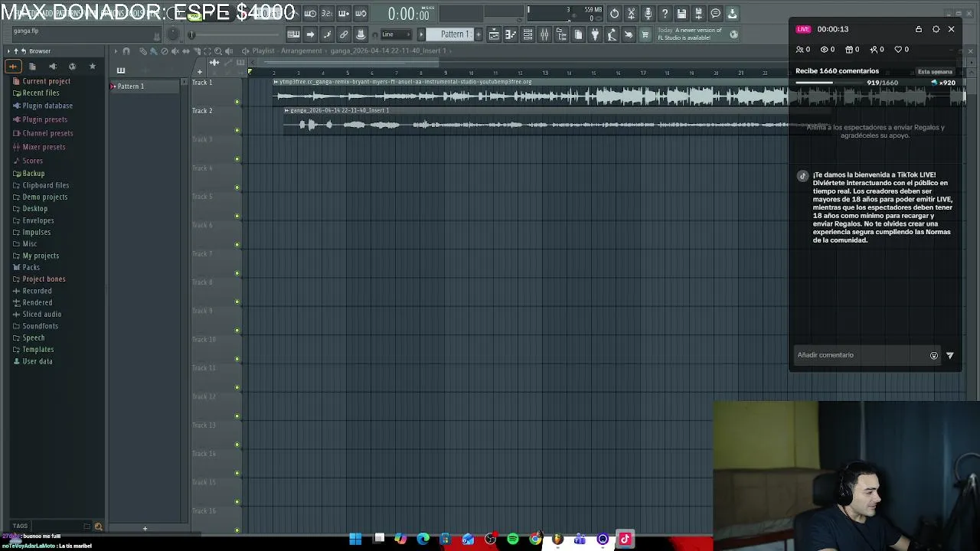980x551 pixels.
Task: Click the render audio export icon
Action: [698, 13]
